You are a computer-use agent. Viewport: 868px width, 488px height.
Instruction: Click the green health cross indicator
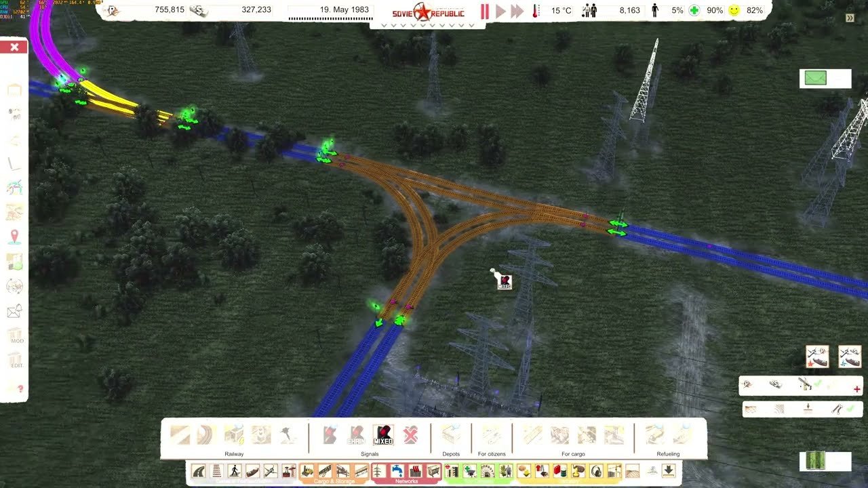(694, 10)
